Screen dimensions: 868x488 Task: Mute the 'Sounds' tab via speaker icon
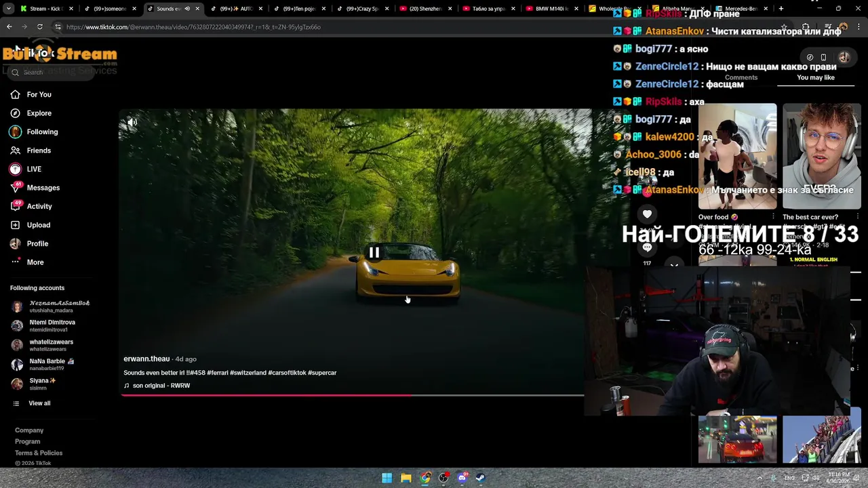tap(187, 9)
